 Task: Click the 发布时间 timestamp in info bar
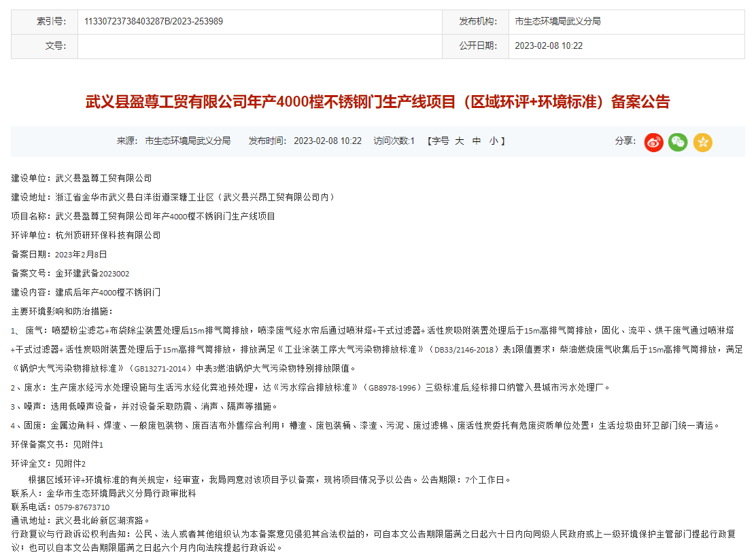point(327,141)
